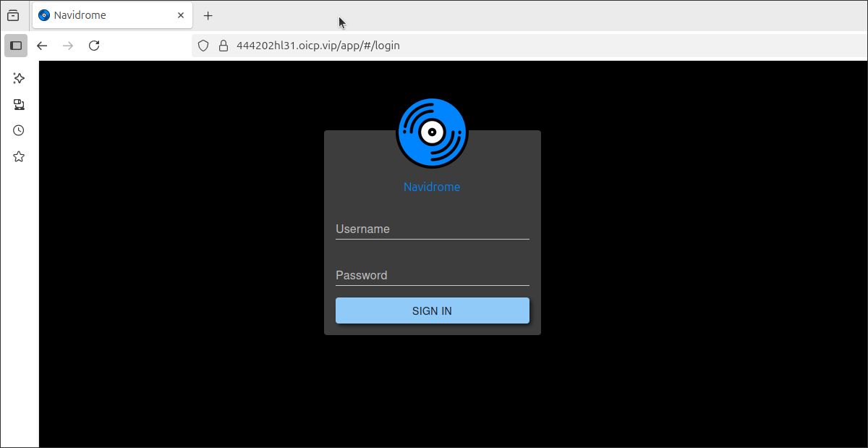Focus the Username input field
868x448 pixels.
[x=433, y=229]
